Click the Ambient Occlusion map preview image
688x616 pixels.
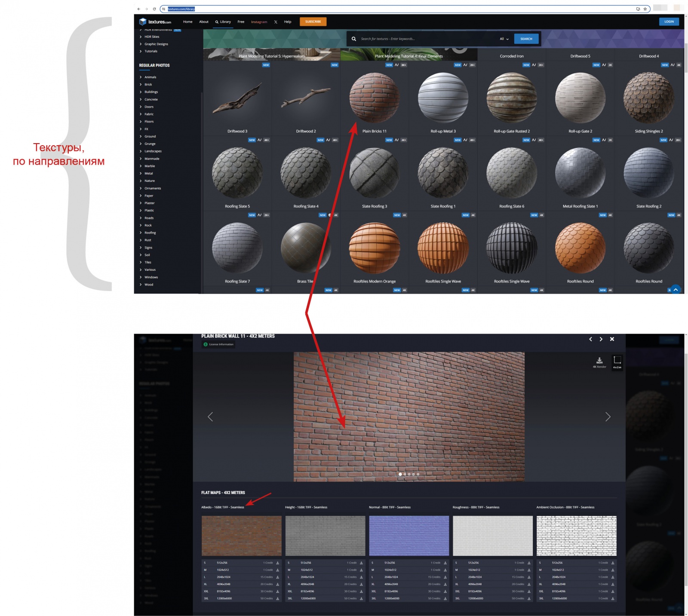point(576,536)
